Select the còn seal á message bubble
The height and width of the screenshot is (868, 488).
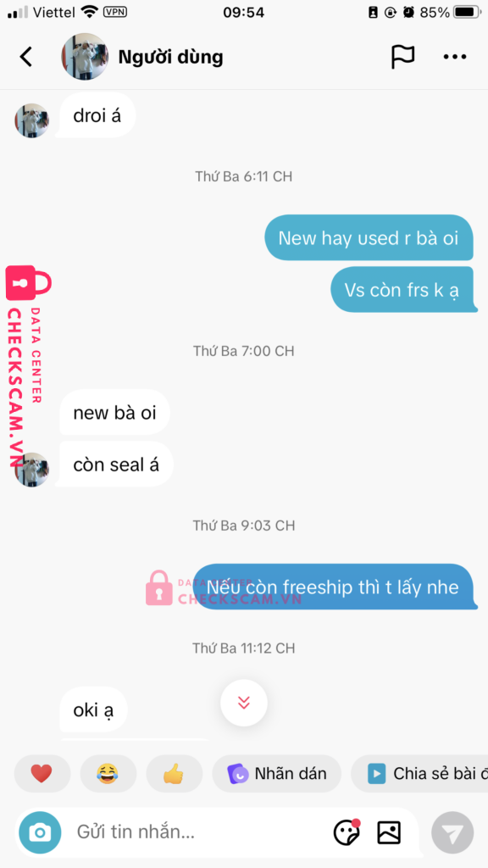[x=115, y=465]
